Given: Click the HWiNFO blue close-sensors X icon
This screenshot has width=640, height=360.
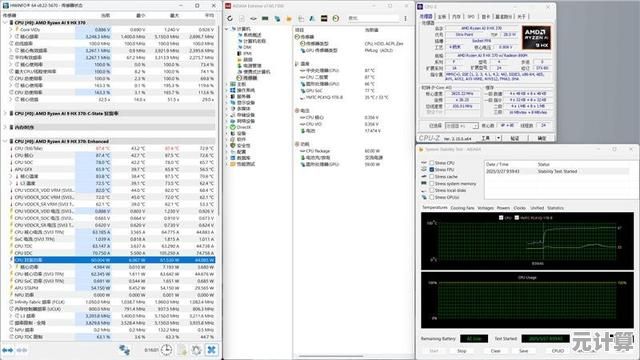Looking at the screenshot, I should tap(211, 350).
